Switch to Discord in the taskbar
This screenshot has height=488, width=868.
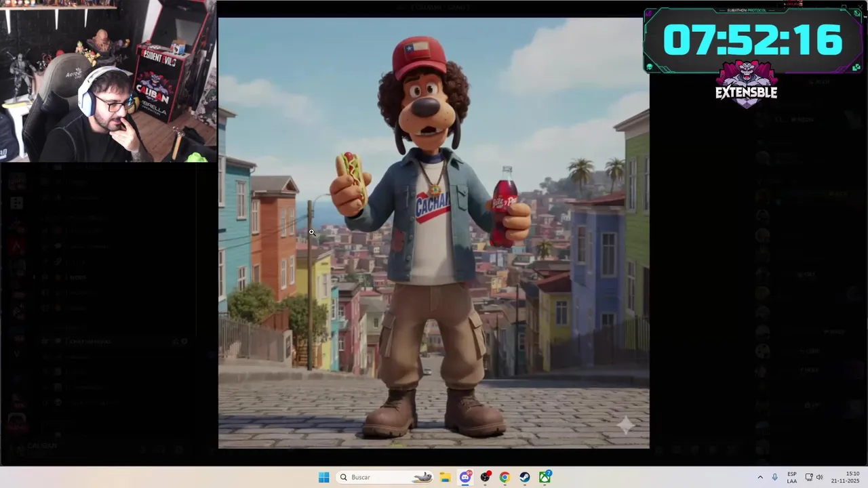point(465,477)
